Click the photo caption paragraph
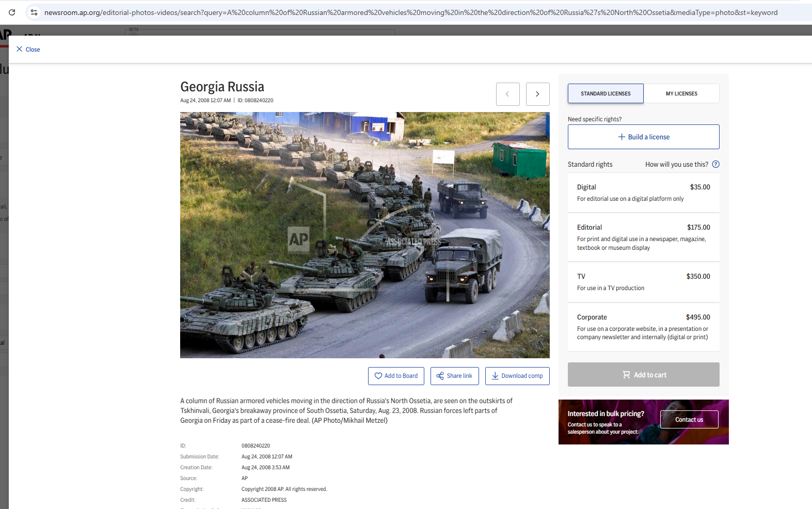This screenshot has height=509, width=812. (346, 410)
